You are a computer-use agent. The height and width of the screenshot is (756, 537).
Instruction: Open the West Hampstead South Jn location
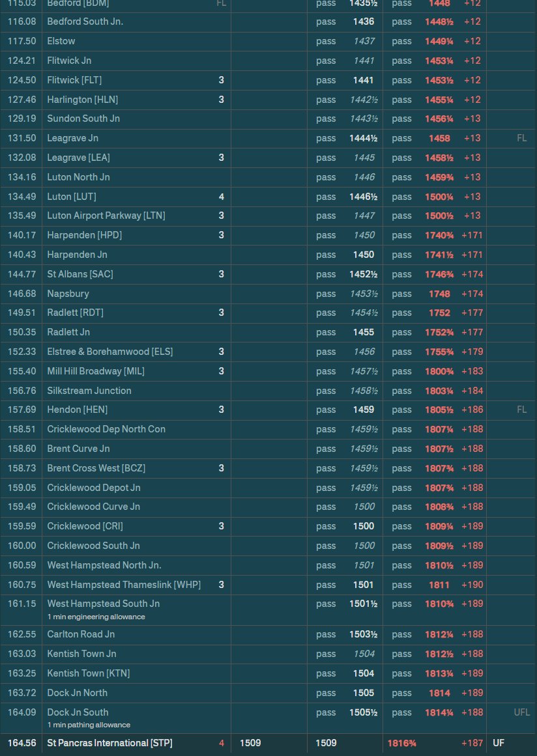point(103,604)
